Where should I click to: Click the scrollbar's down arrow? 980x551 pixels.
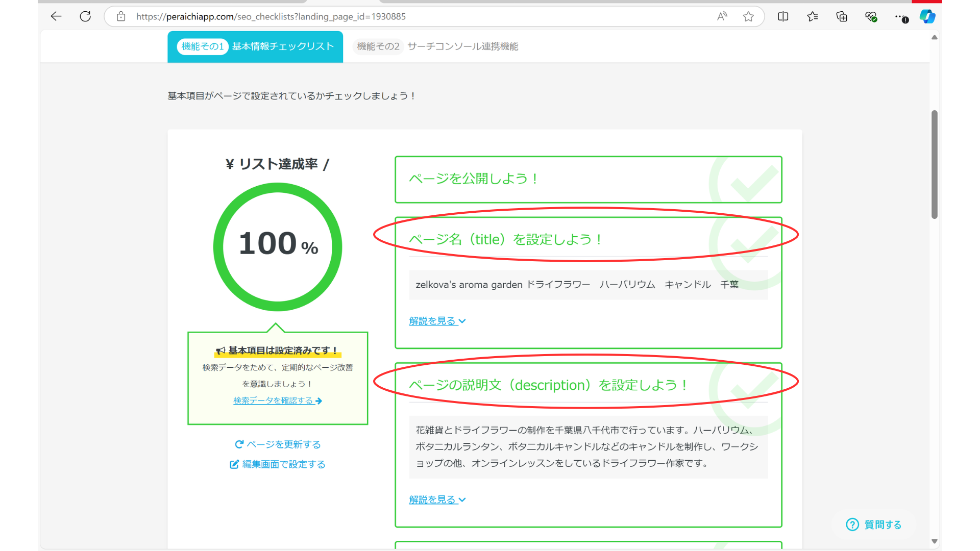tap(935, 541)
